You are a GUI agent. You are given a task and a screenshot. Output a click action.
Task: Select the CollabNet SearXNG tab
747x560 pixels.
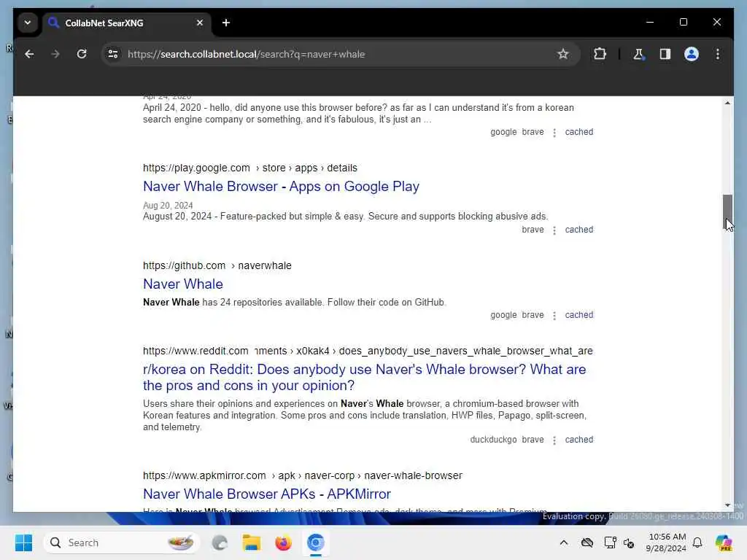127,23
